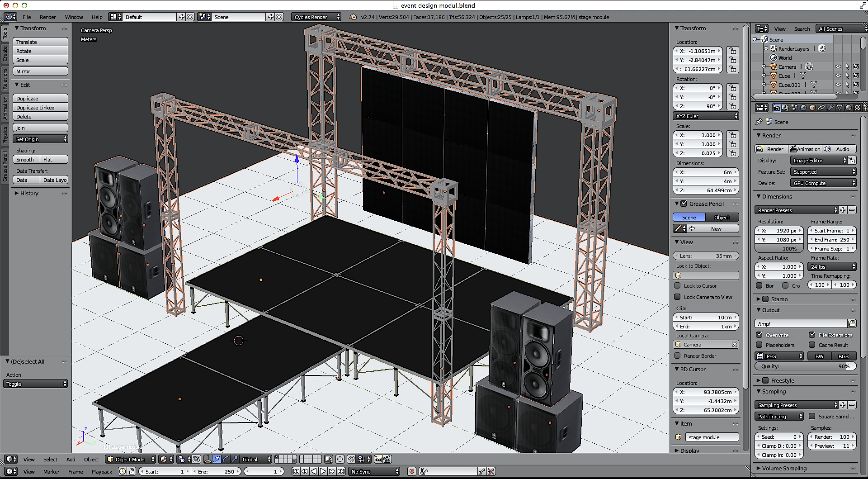This screenshot has width=868, height=479.
Task: Click the OpenGL render image camera icon
Action: (x=378, y=459)
